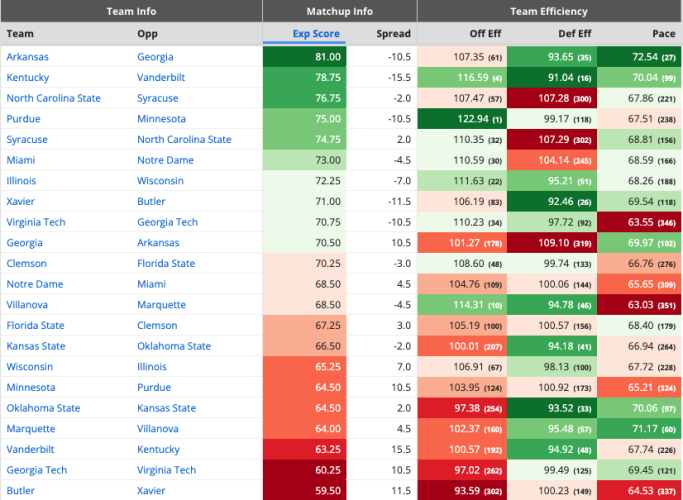This screenshot has height=500, width=683.
Task: Open opponent Wisconsin link in Illinois row
Action: [160, 181]
